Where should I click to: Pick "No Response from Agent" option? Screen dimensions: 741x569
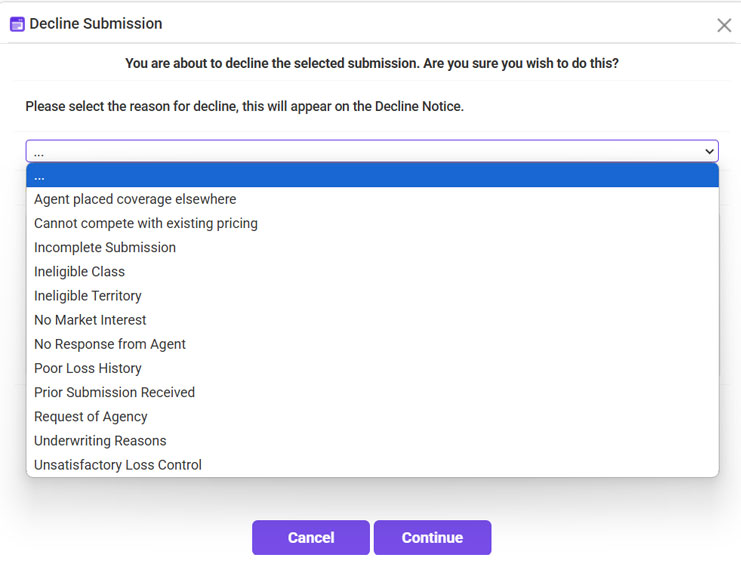pyautogui.click(x=110, y=344)
